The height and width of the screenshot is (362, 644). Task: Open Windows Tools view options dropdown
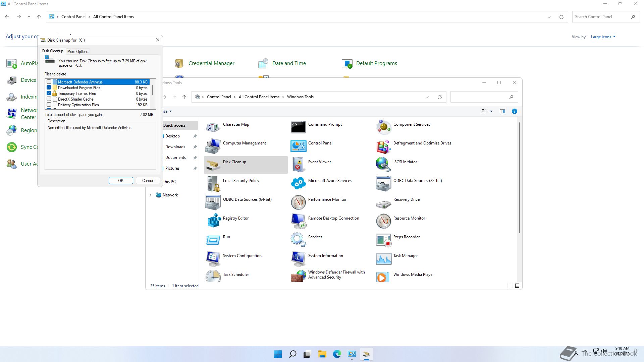click(x=491, y=111)
